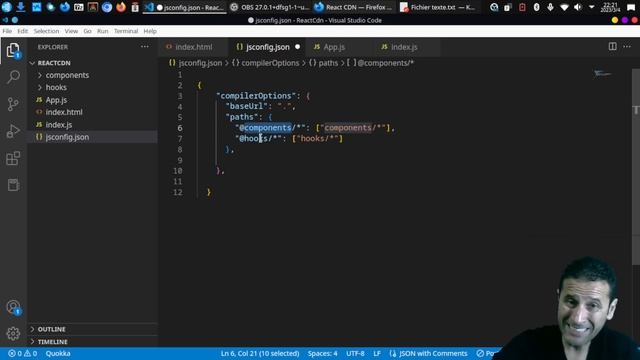
Task: Click the @components/* breadcrumb
Action: (380, 63)
